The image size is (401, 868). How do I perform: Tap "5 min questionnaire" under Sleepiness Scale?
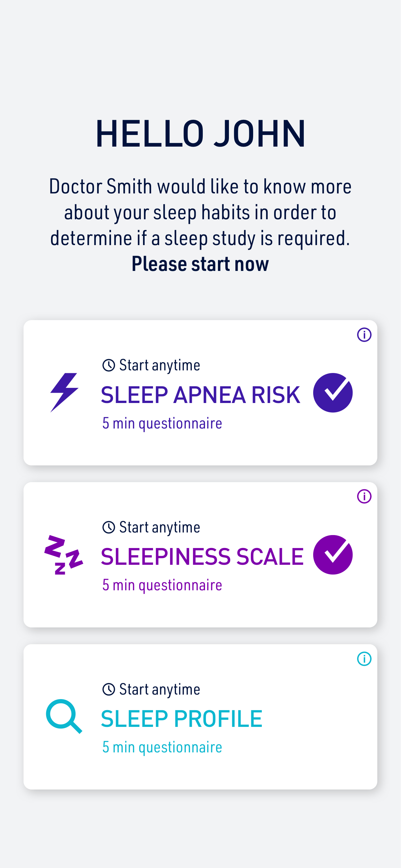click(162, 585)
